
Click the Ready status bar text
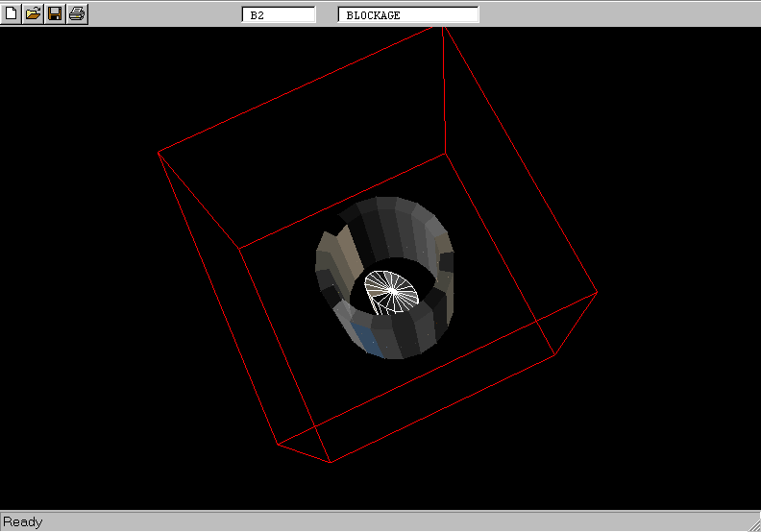click(23, 522)
